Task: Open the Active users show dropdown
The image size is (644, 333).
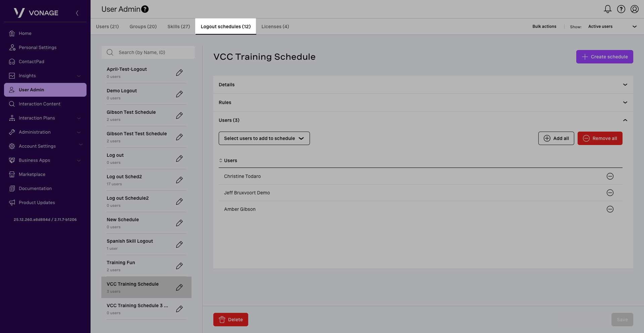Action: point(612,27)
